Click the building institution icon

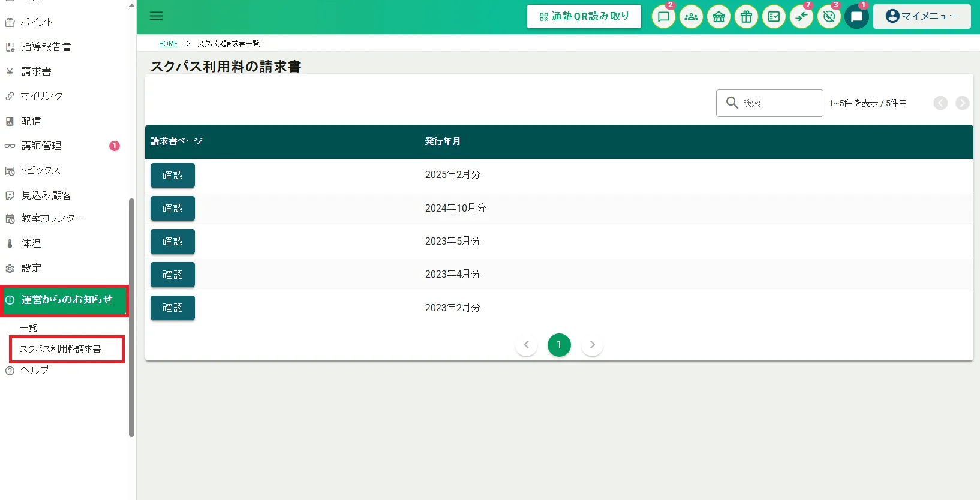(719, 17)
